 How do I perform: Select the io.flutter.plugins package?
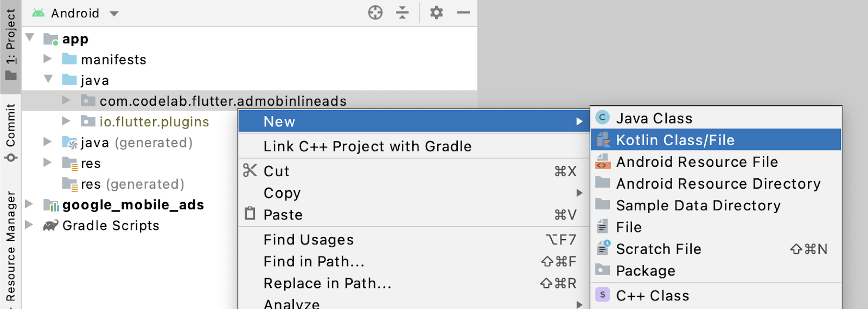click(x=154, y=122)
